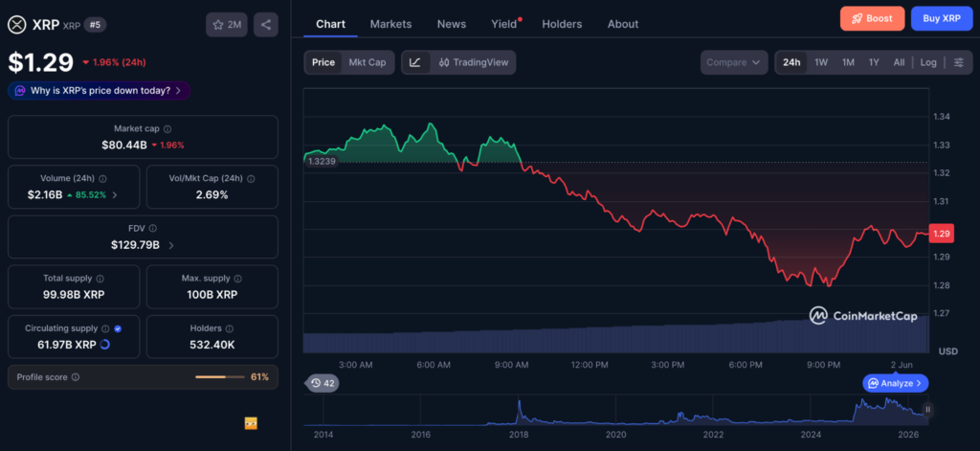
Task: Switch to the Markets tab
Action: coord(390,24)
